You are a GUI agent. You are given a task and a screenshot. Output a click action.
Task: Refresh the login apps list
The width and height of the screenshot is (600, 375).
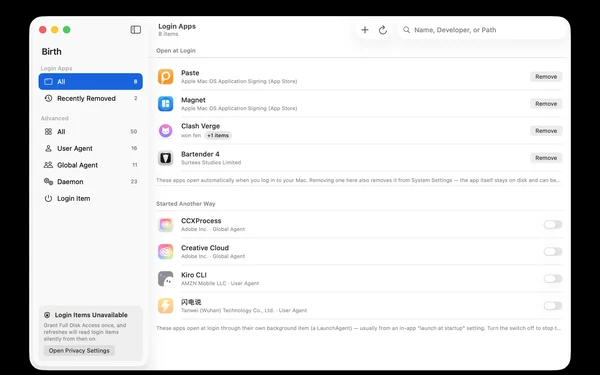tap(383, 30)
